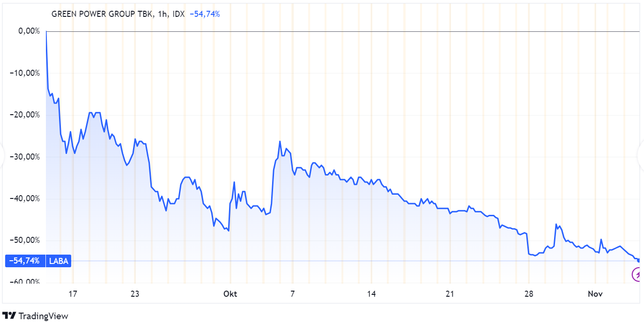
Task: Click the blue last-price dot on line
Action: [x=639, y=260]
